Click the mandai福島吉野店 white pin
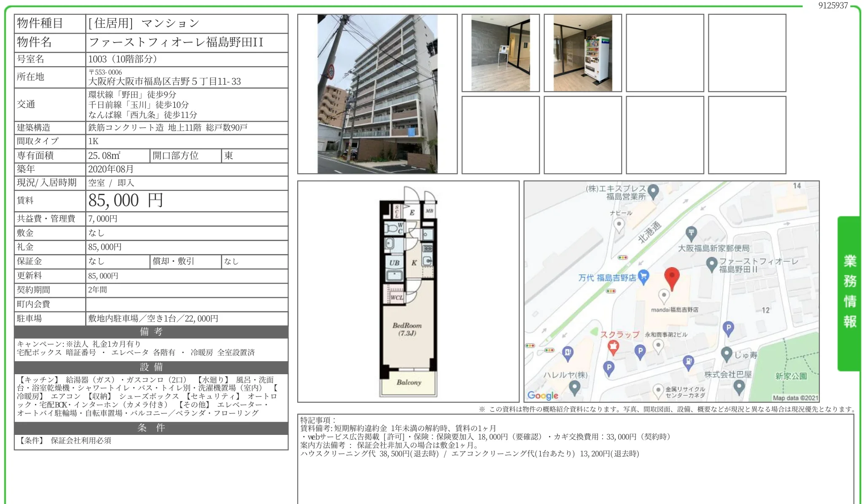867x504 pixels. coord(664,294)
